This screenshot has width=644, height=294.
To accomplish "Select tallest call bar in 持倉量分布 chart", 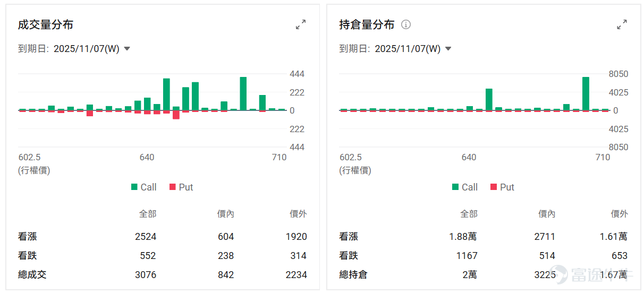I will pyautogui.click(x=586, y=93).
